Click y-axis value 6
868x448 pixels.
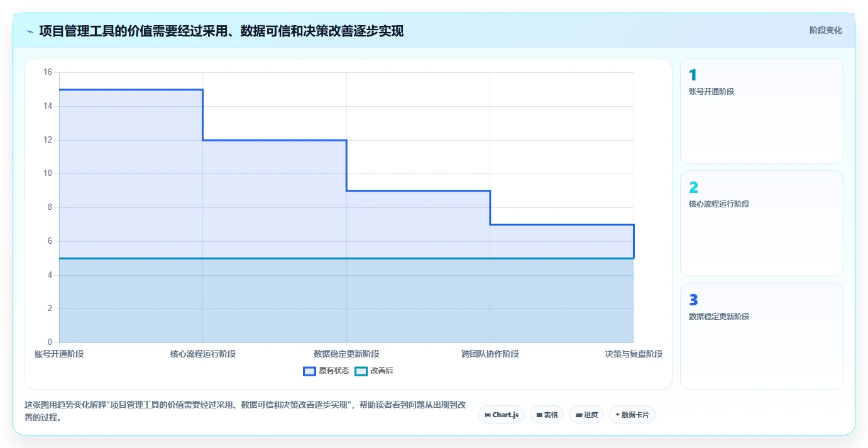click(50, 241)
